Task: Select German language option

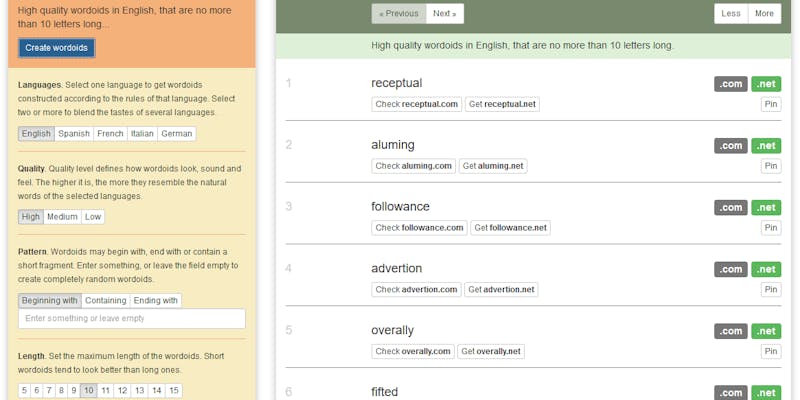Action: 177,134
